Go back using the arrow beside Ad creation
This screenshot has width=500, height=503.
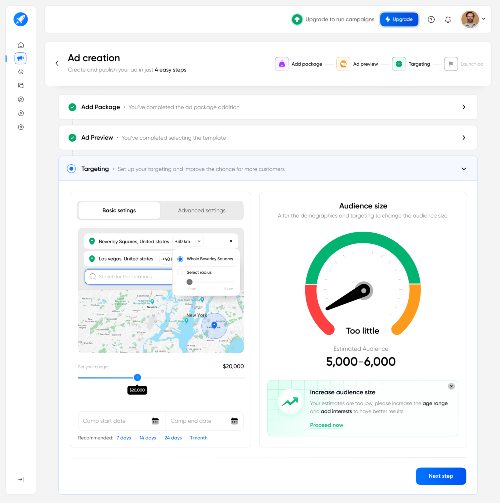pyautogui.click(x=57, y=63)
